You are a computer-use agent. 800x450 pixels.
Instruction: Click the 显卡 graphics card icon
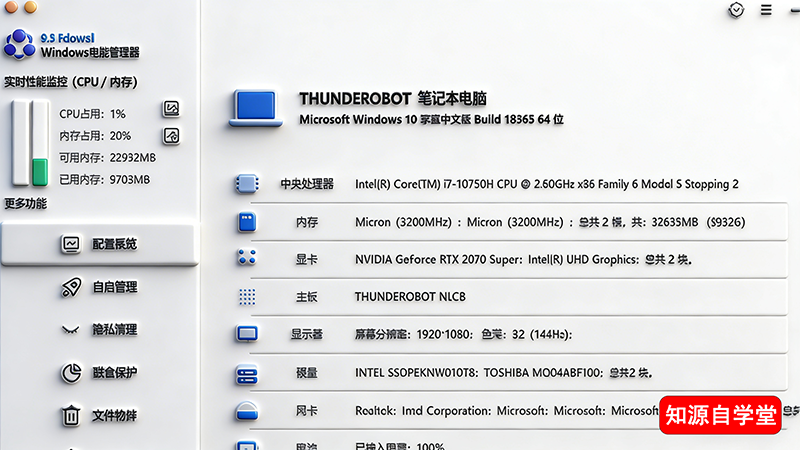(x=247, y=259)
